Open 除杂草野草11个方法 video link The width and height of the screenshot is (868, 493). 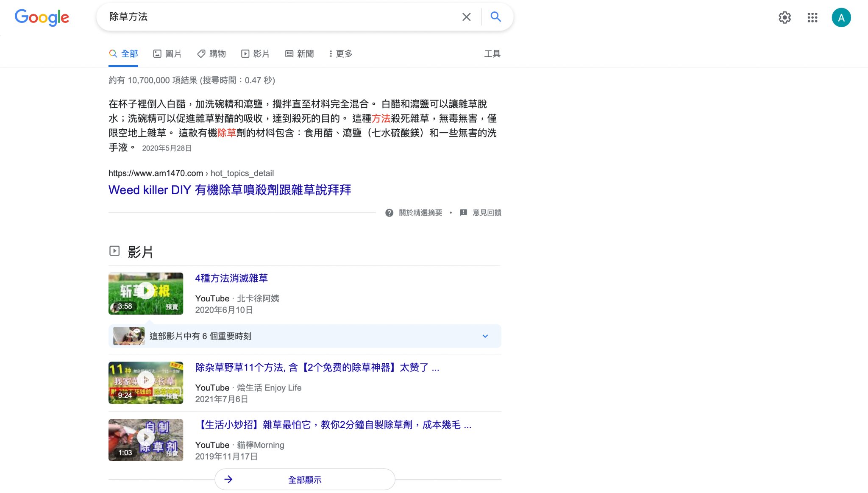[x=317, y=368]
